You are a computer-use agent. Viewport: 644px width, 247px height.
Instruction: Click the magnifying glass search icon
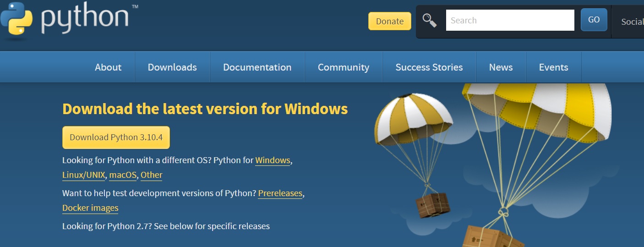pos(429,21)
